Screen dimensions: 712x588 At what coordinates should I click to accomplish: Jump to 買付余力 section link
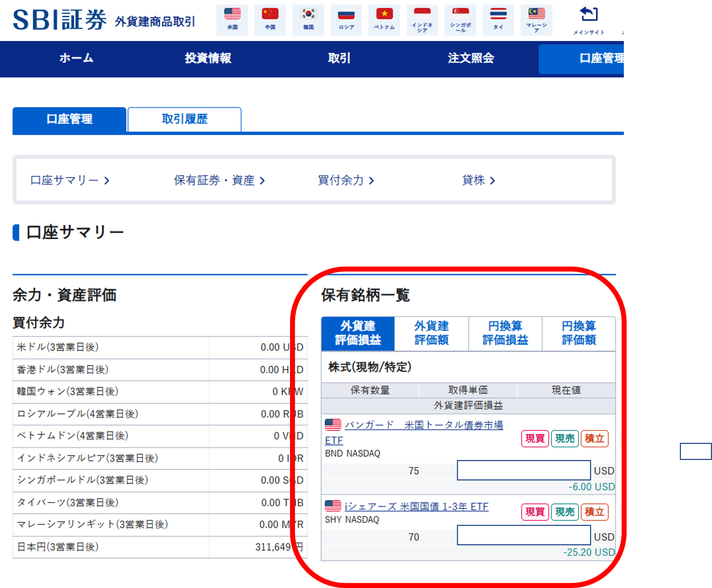346,180
